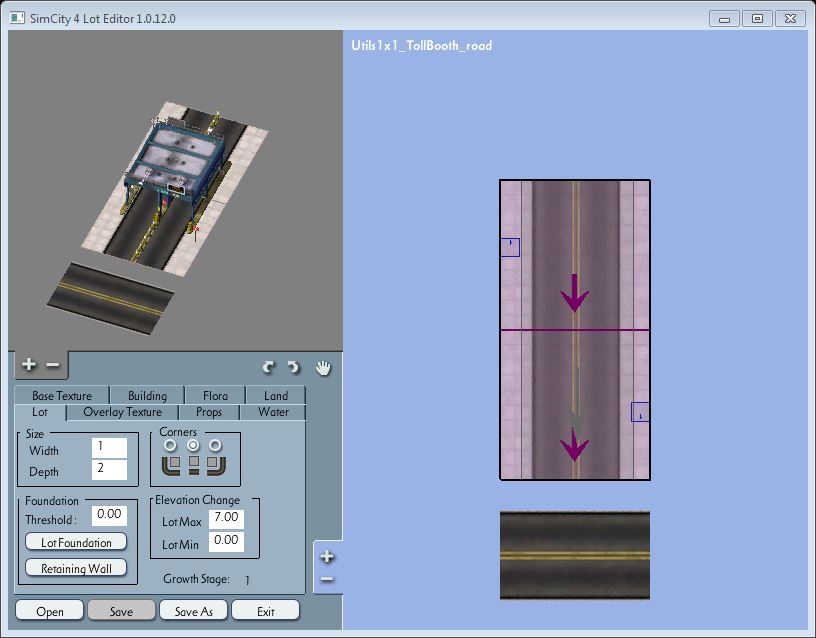Click the road texture tile below the lot

pos(575,555)
